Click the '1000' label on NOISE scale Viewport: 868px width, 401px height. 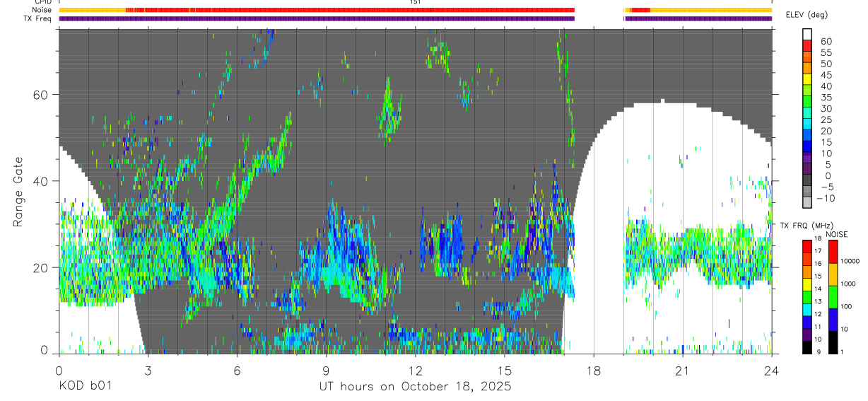849,284
